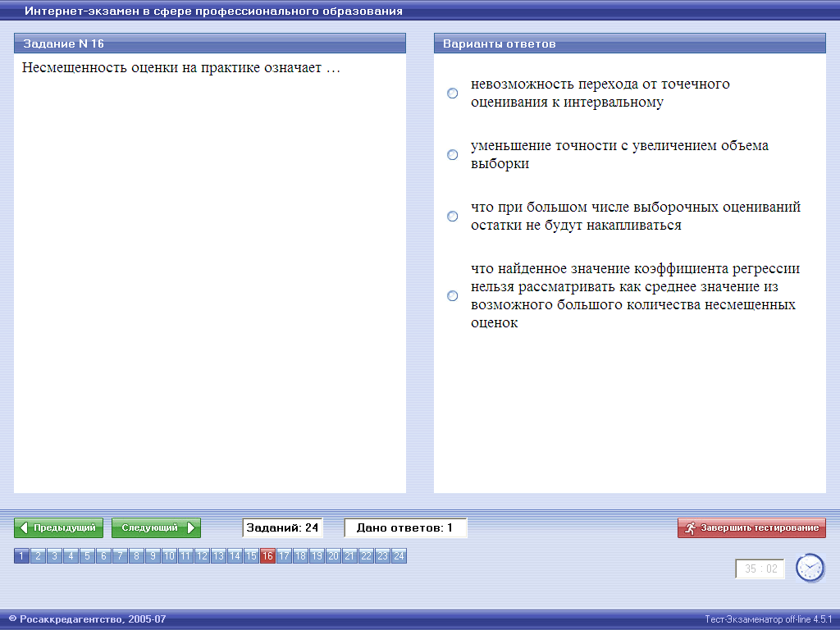Jump to question 22
Image resolution: width=840 pixels, height=630 pixels.
click(x=366, y=556)
